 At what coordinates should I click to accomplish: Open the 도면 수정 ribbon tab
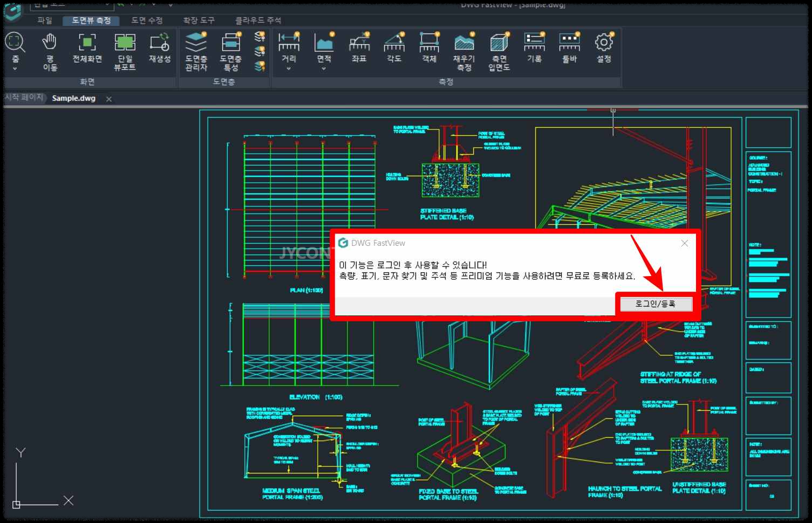[x=147, y=20]
